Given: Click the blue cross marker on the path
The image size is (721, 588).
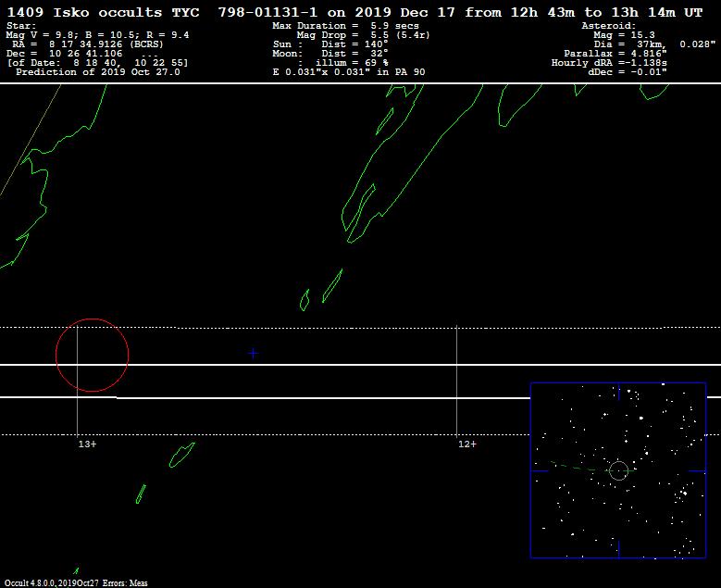Looking at the screenshot, I should [253, 353].
